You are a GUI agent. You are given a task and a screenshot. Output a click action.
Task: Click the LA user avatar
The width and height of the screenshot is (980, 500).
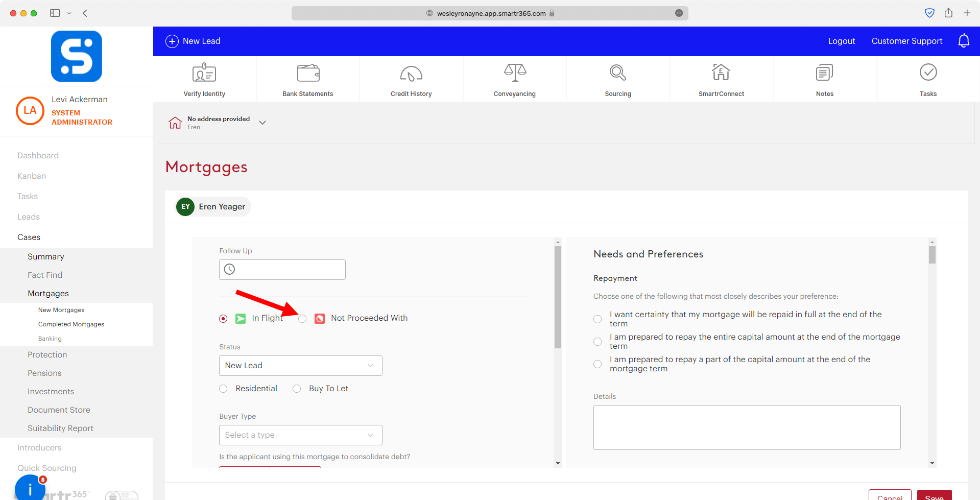pos(30,110)
